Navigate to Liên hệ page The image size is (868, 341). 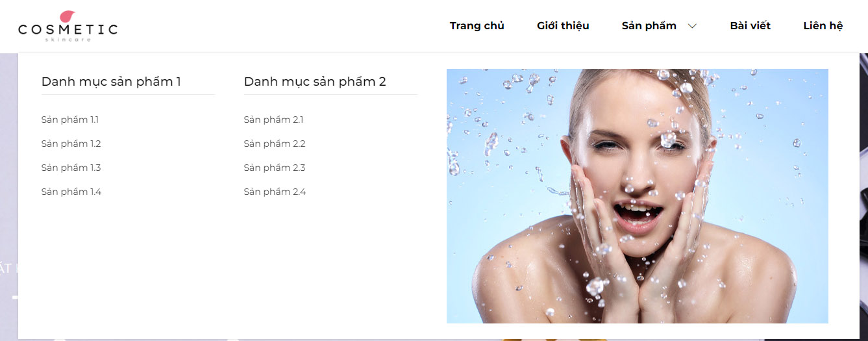823,26
